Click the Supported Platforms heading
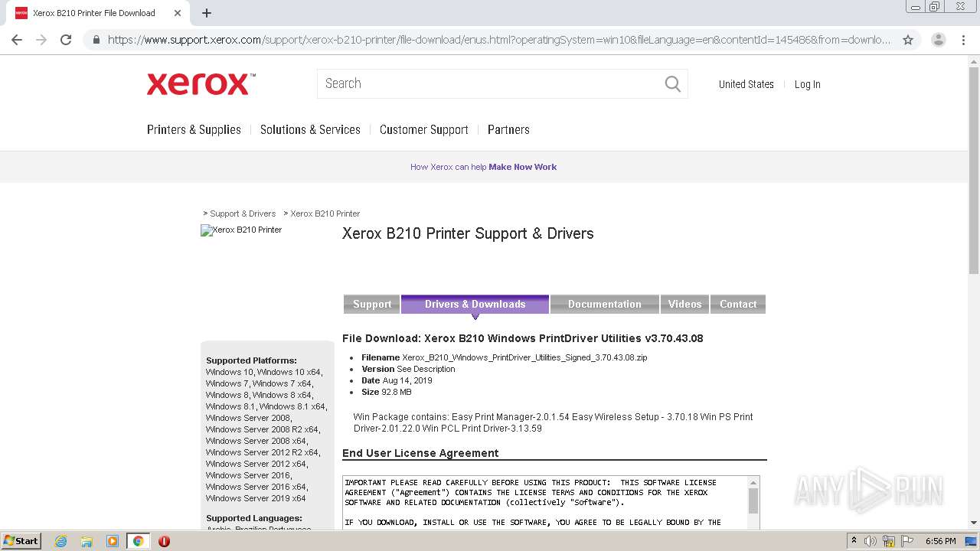980x551 pixels. (x=251, y=360)
